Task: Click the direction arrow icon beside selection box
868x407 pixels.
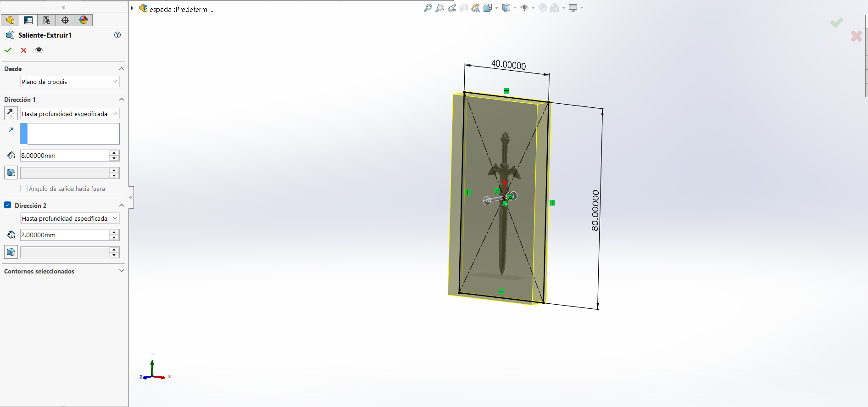Action: click(11, 130)
